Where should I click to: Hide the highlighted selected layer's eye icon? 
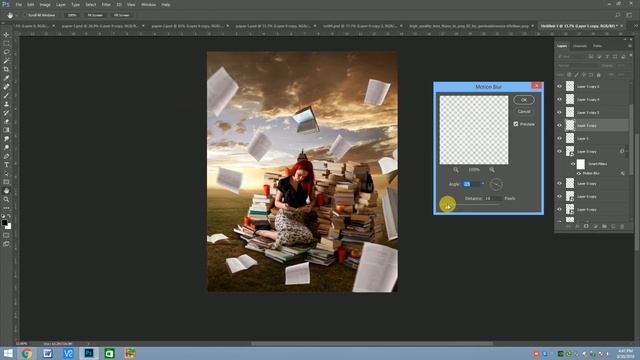(x=560, y=125)
